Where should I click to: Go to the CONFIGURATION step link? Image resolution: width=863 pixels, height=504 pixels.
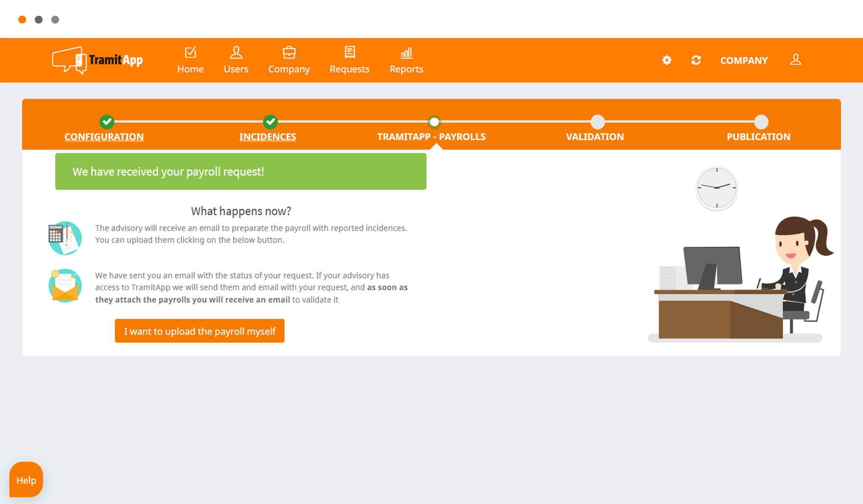[x=104, y=137]
